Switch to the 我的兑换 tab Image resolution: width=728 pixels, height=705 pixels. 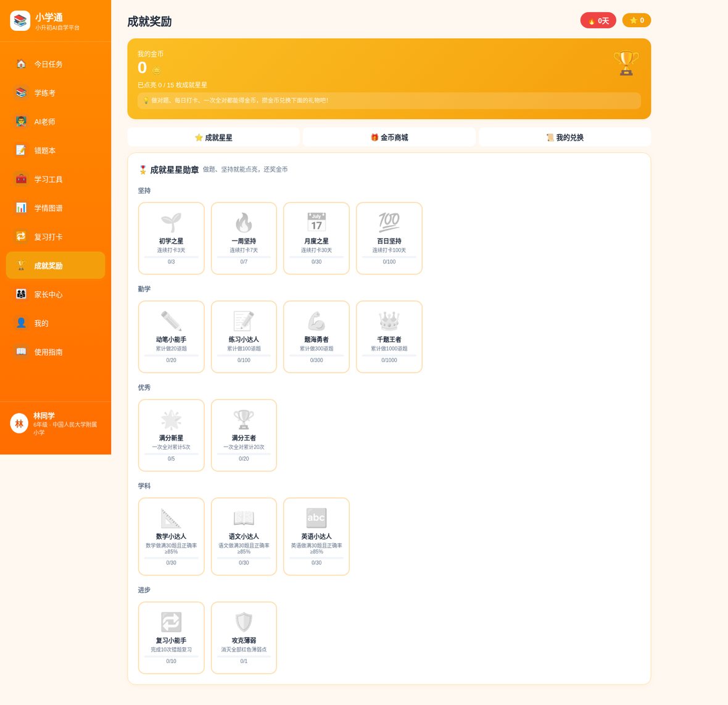point(565,138)
